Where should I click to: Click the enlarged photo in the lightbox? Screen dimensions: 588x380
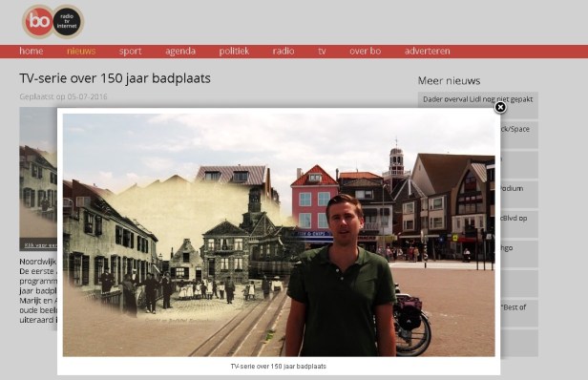point(279,235)
